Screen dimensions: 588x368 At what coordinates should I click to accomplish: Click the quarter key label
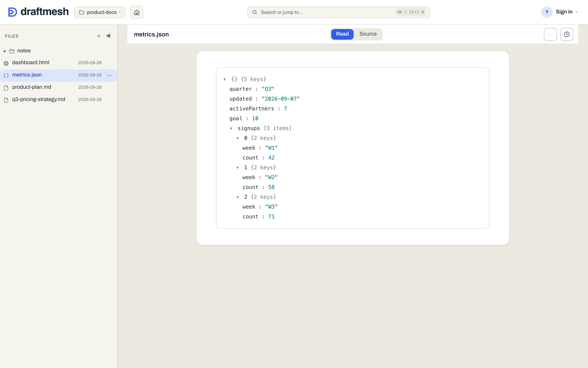(241, 89)
